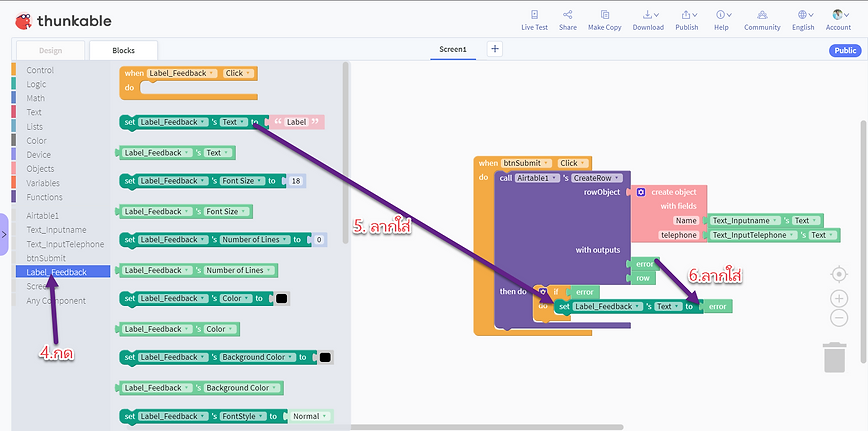Open Text_Inputname dropdown in Name field block
Viewport: 868px width, 431px height.
click(745, 221)
